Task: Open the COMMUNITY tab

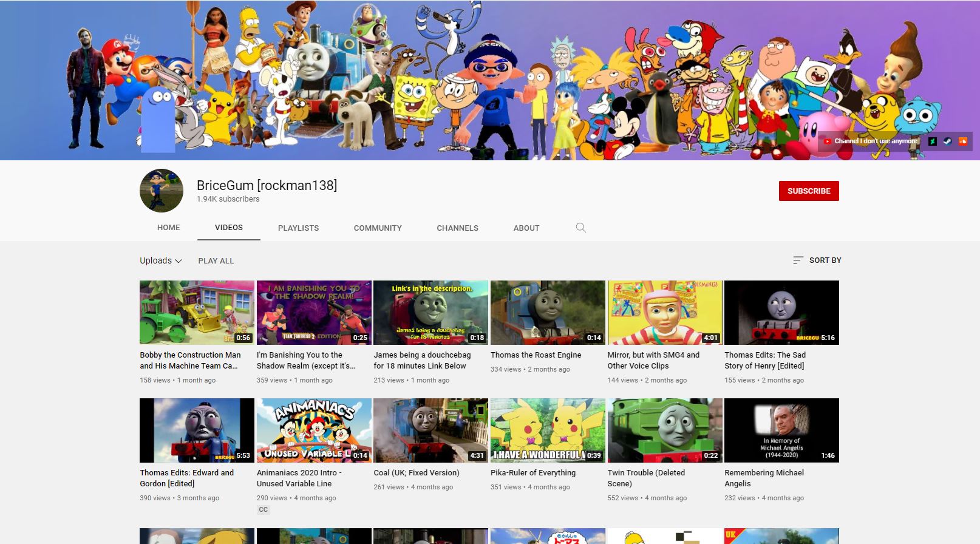Action: pos(378,228)
